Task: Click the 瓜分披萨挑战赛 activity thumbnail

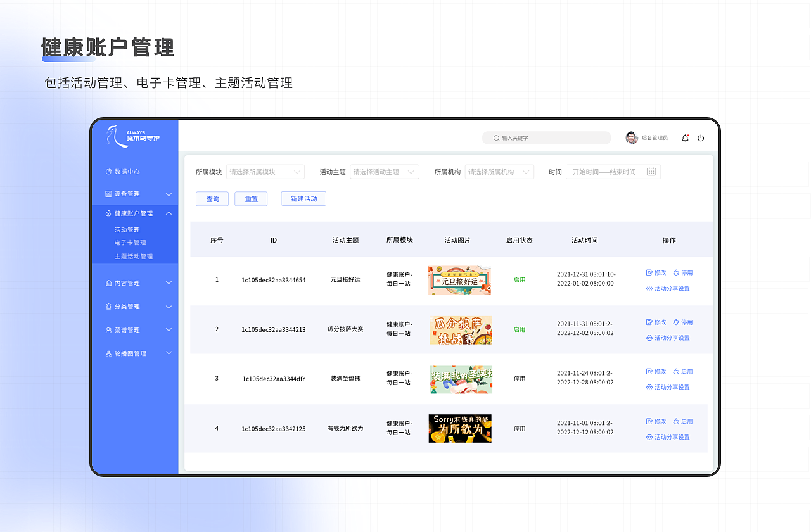Action: [460, 330]
